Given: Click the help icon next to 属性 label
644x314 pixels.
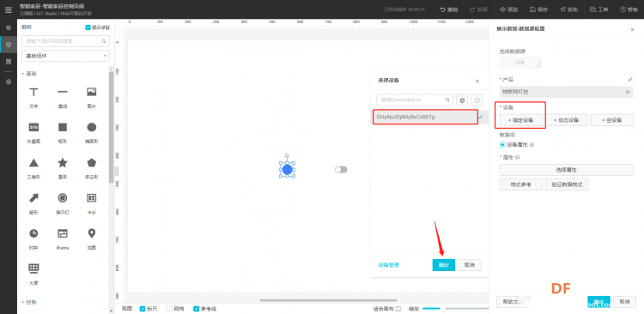Looking at the screenshot, I should [518, 157].
